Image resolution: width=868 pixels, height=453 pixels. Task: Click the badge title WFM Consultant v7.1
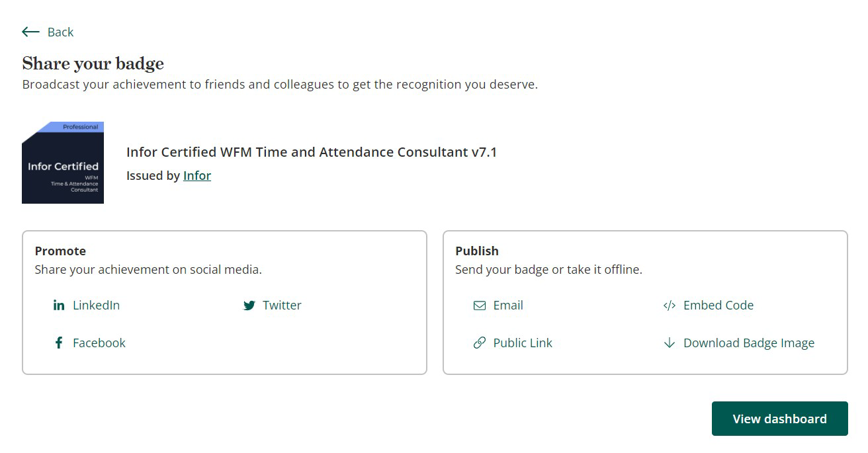point(312,152)
